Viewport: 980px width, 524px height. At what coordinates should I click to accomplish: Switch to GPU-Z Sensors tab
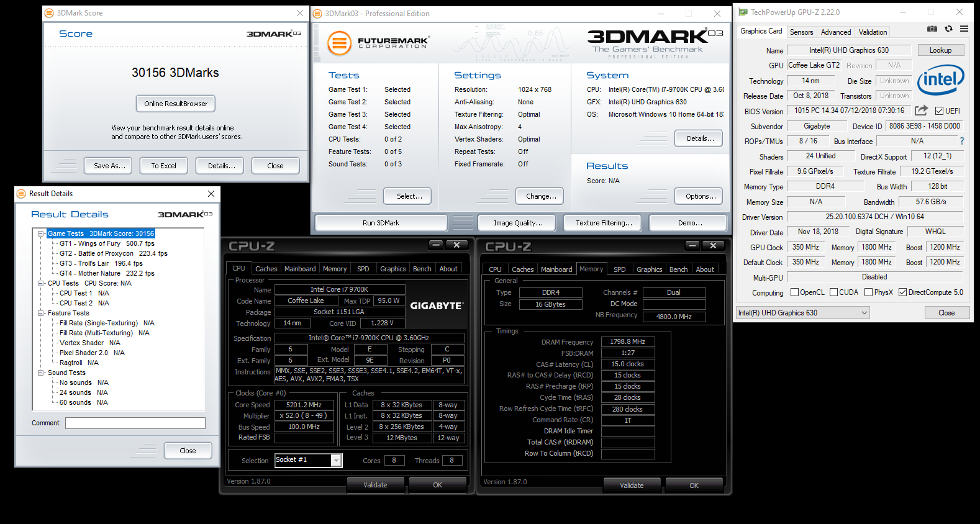tap(801, 32)
